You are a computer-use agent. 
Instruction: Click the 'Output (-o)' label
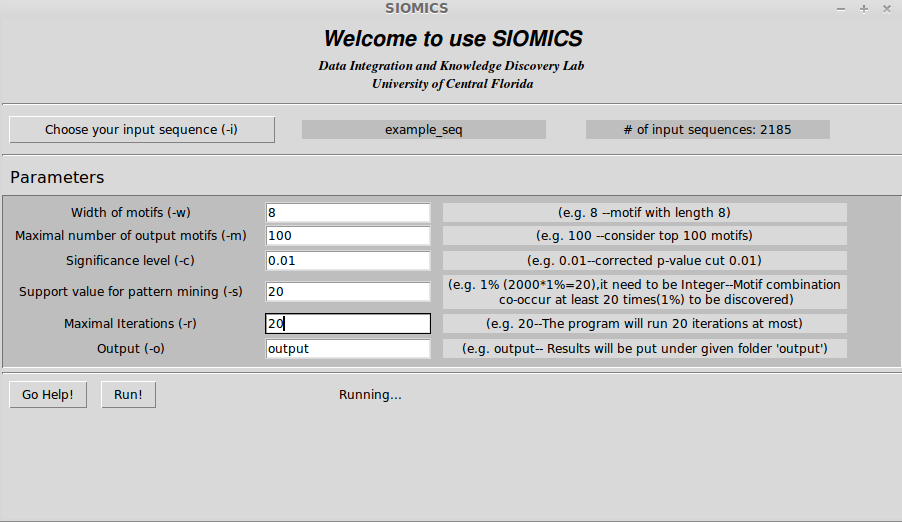tap(131, 349)
